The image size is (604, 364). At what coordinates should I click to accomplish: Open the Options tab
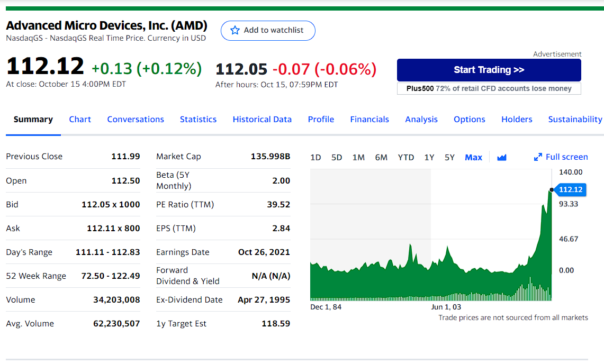[469, 120]
